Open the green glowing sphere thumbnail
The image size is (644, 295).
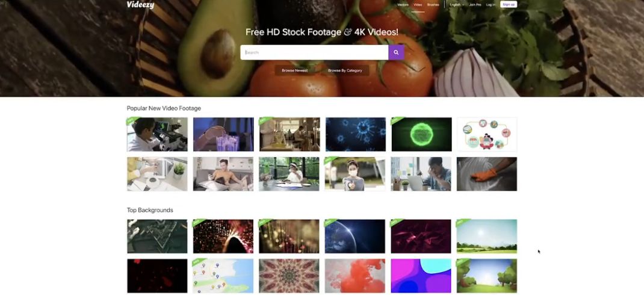click(x=421, y=134)
